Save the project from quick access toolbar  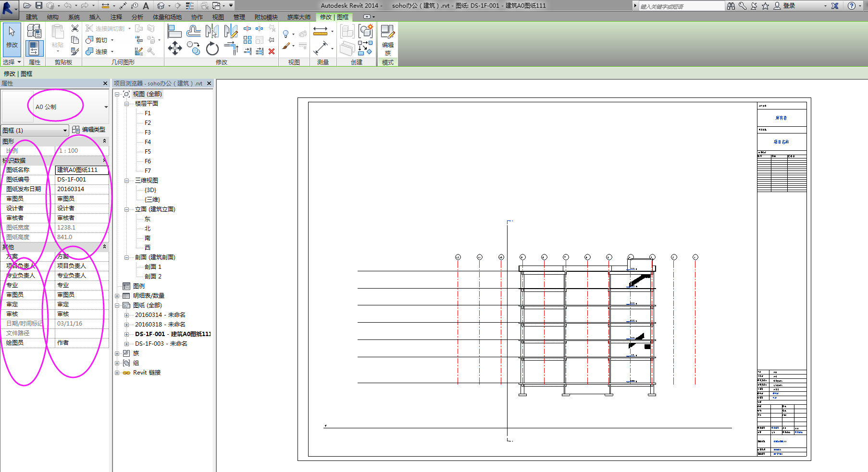coord(39,5)
